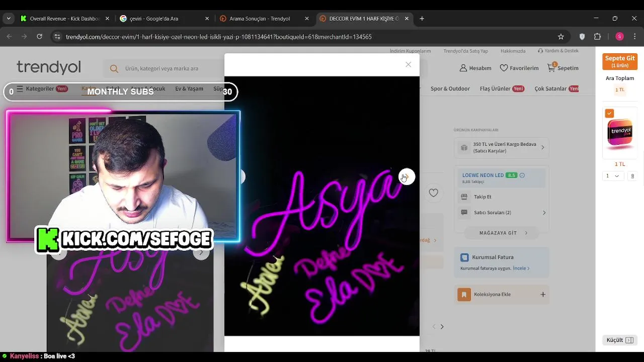Viewport: 644px width, 362px height.
Task: Click Sepete Git button
Action: click(620, 61)
